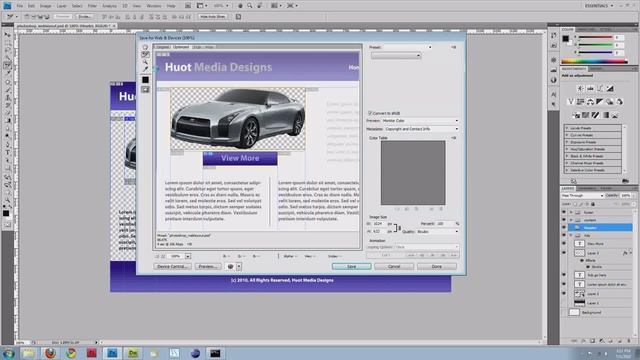
Task: Add a Threshold adjustment
Action: point(595,116)
